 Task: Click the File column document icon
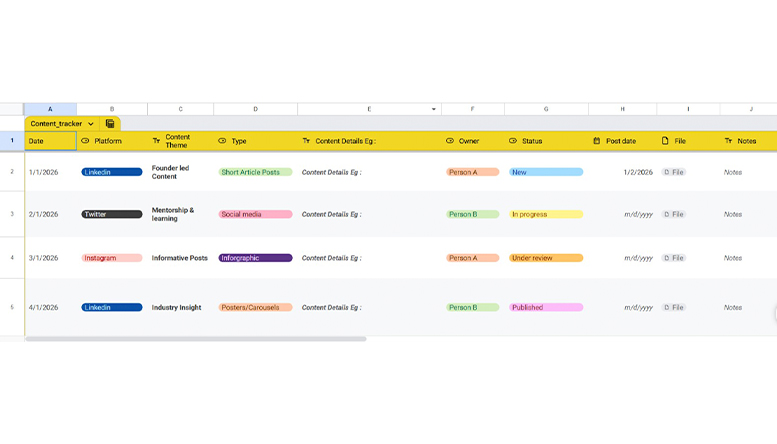click(x=665, y=141)
